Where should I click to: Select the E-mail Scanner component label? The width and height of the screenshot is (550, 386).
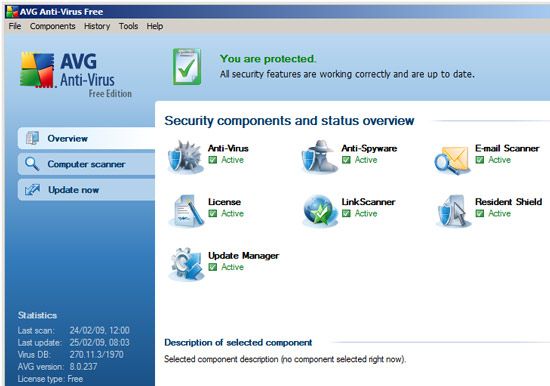(507, 148)
